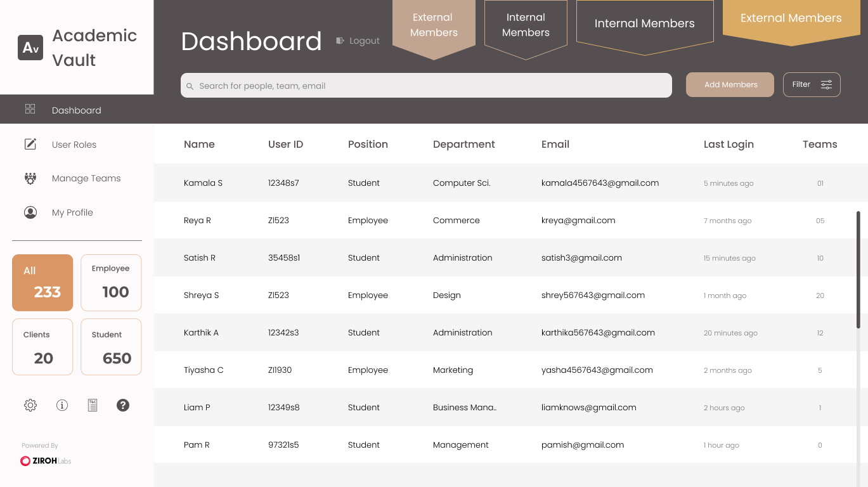
Task: Click the Teams column header
Action: point(820,145)
